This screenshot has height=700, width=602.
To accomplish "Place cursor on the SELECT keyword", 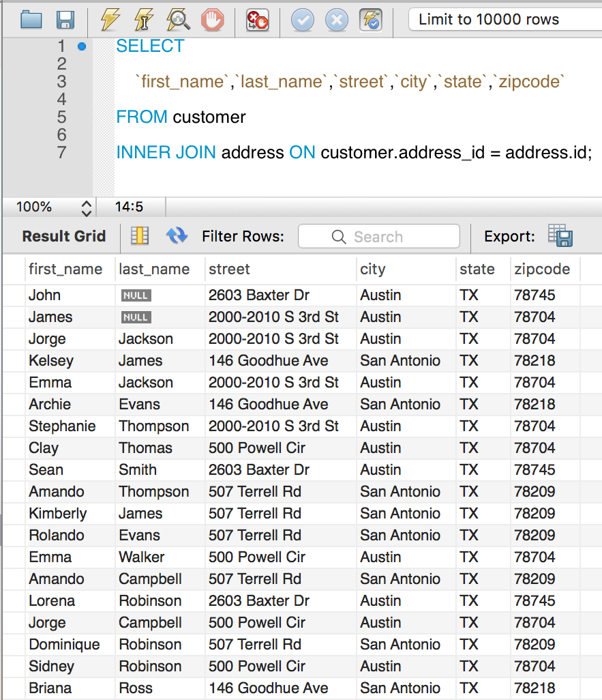I will point(150,46).
